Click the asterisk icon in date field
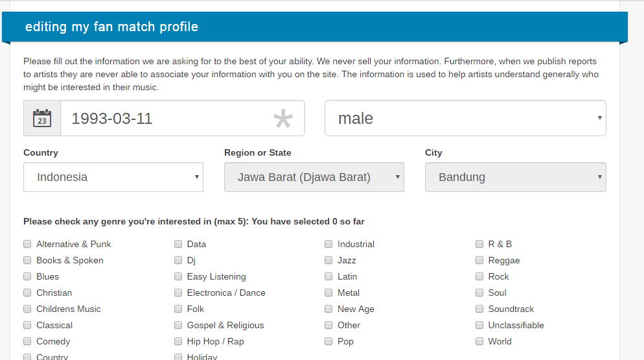 point(283,119)
